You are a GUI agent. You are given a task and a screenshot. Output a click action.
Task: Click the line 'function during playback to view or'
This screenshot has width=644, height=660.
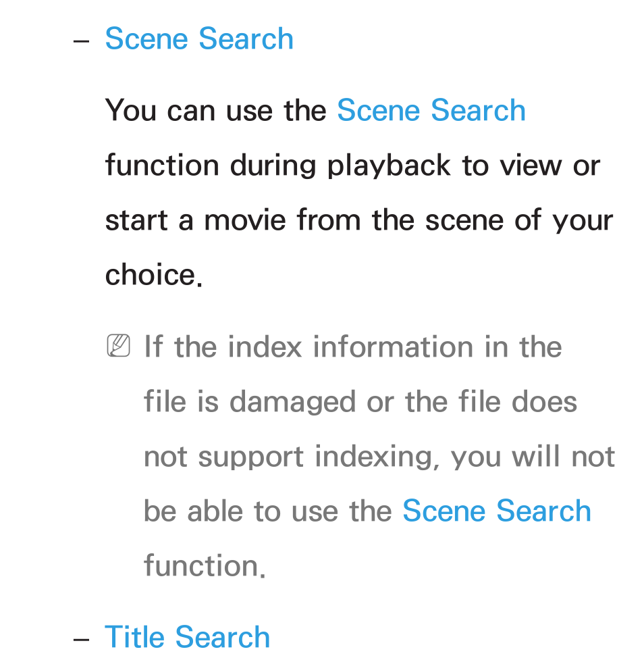pyautogui.click(x=352, y=165)
